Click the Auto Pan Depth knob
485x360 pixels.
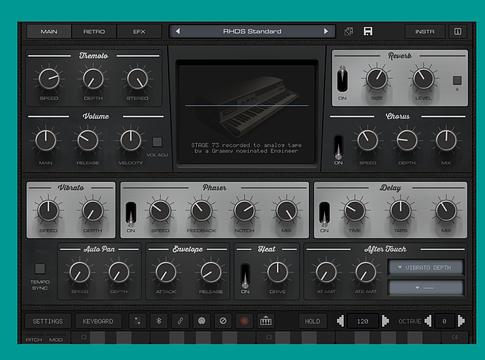pos(119,272)
